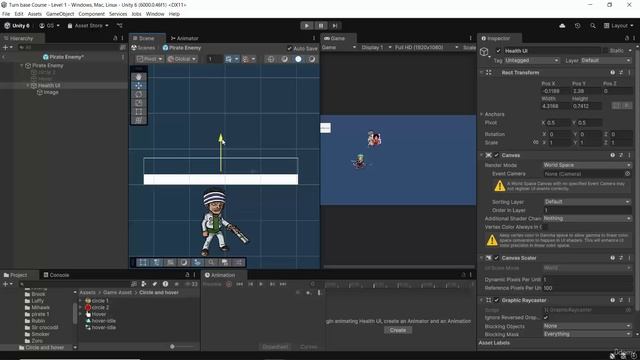The height and width of the screenshot is (360, 640).
Task: Click the Step frame button
Action: point(335,25)
